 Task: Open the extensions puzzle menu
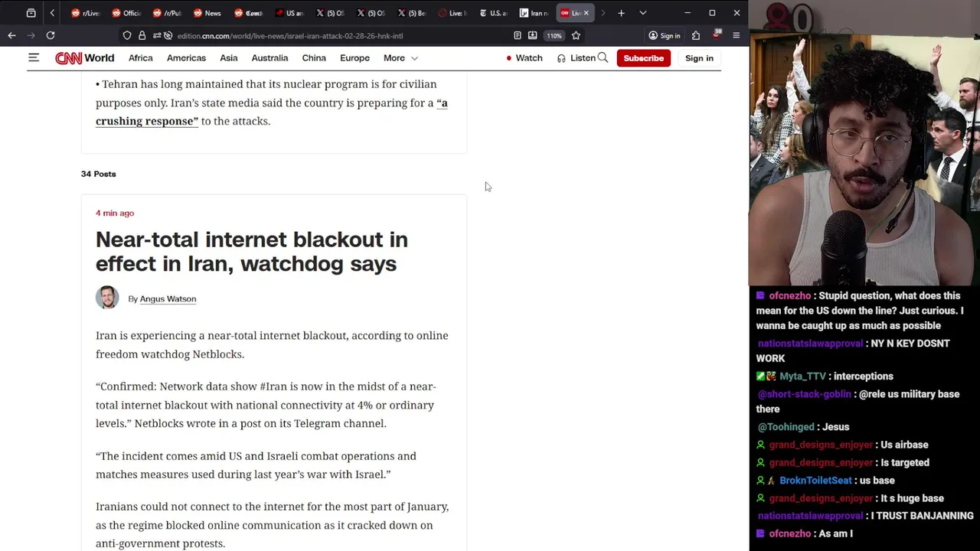pos(696,35)
